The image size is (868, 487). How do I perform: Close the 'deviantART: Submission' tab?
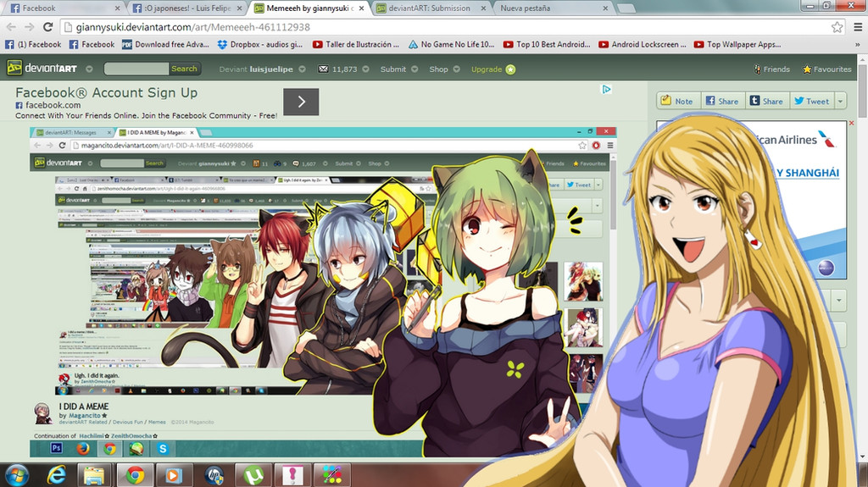(x=483, y=8)
